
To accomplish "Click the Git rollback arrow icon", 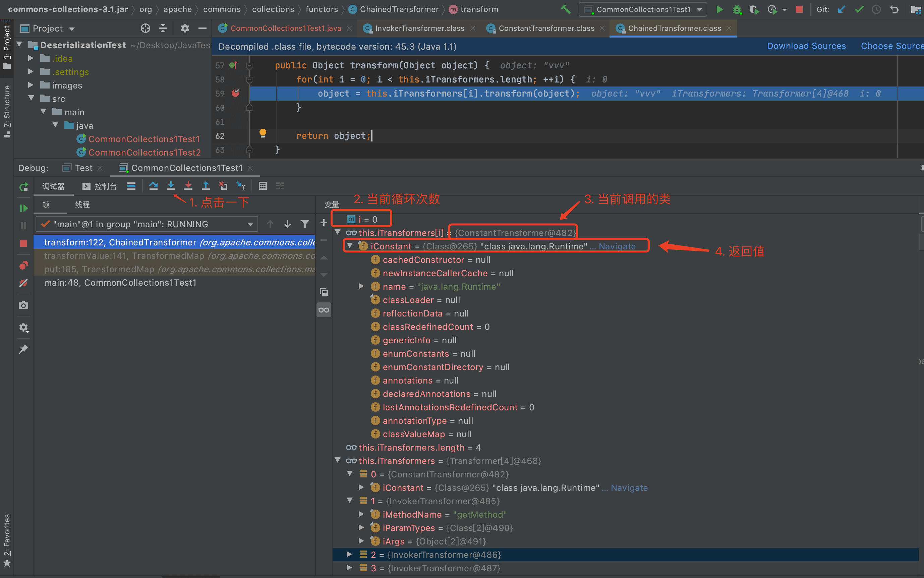I will pos(894,9).
